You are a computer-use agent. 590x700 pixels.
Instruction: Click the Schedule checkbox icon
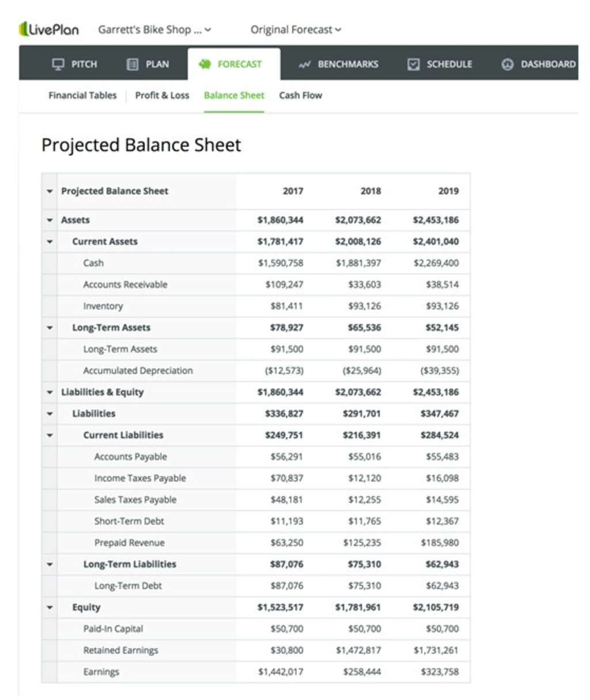point(413,64)
